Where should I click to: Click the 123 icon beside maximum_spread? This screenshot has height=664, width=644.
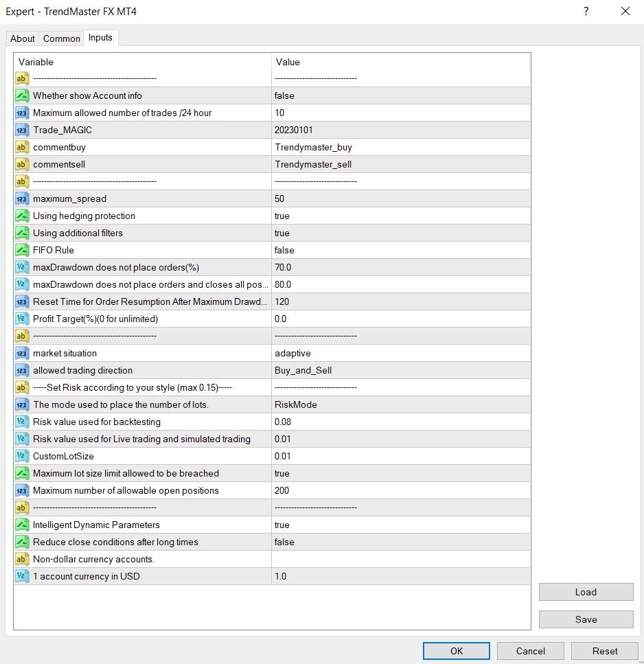coord(21,198)
